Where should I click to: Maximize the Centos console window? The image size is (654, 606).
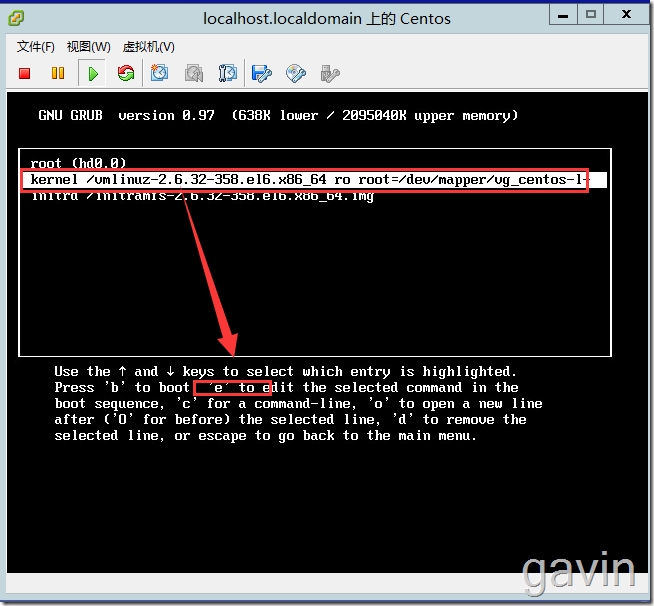(591, 15)
